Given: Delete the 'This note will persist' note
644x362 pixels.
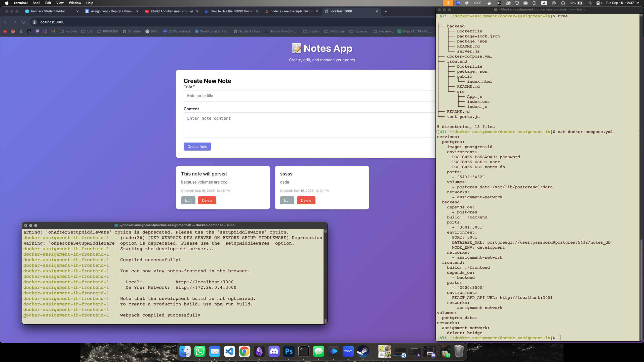Looking at the screenshot, I should pyautogui.click(x=207, y=200).
